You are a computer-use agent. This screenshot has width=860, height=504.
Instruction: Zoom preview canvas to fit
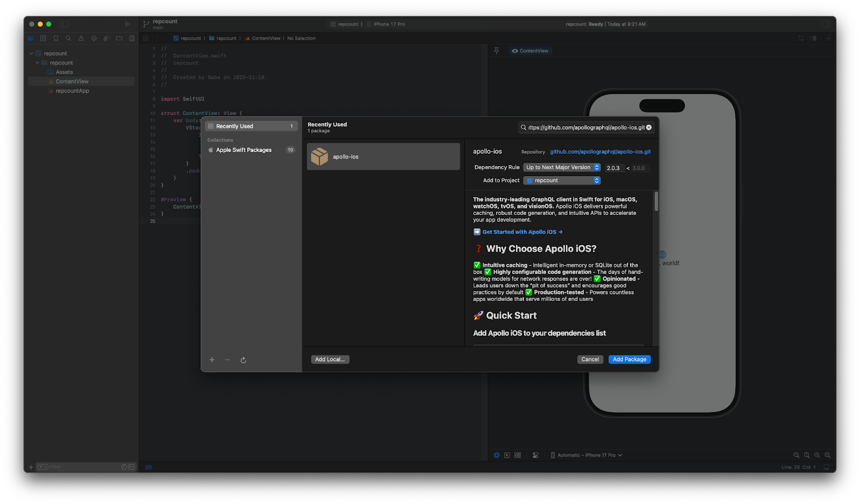[x=817, y=455]
